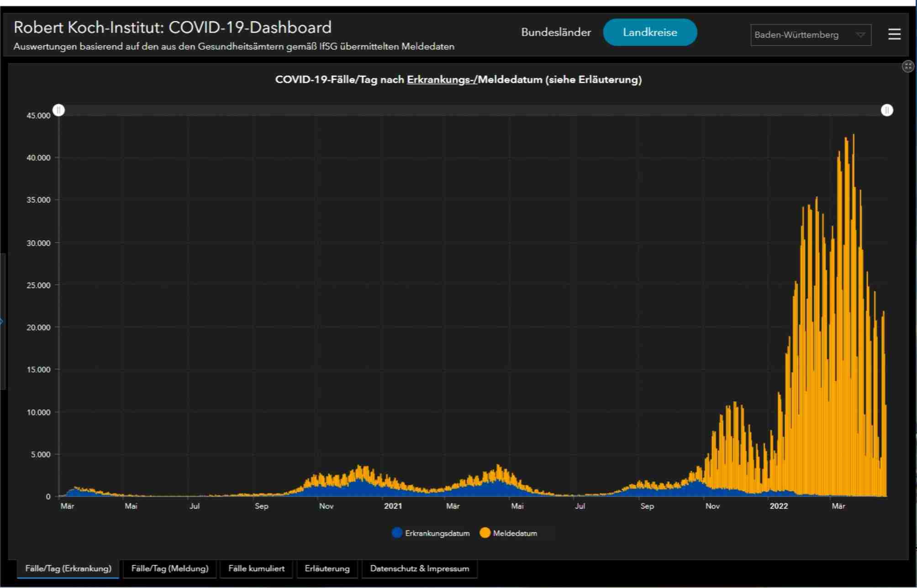
Task: Click the Robert Koch-Institut dashboard title
Action: pyautogui.click(x=173, y=27)
